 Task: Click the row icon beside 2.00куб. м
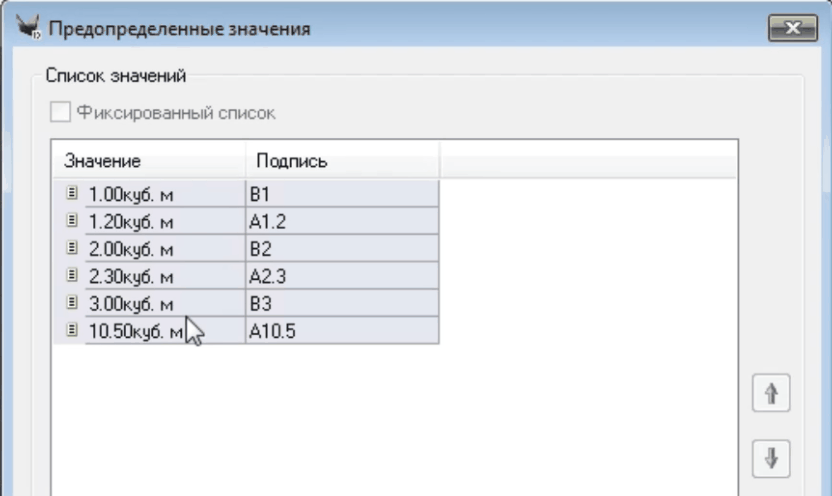pos(72,249)
